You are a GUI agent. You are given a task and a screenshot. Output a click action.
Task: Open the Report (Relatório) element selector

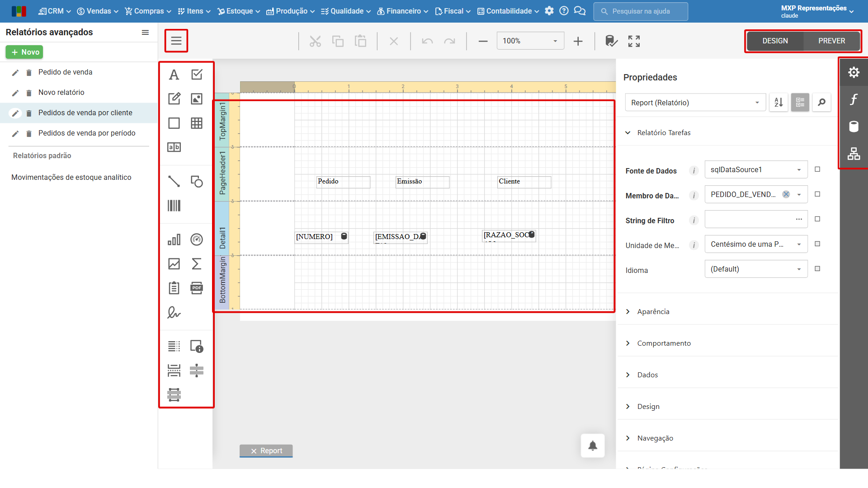[x=695, y=103]
